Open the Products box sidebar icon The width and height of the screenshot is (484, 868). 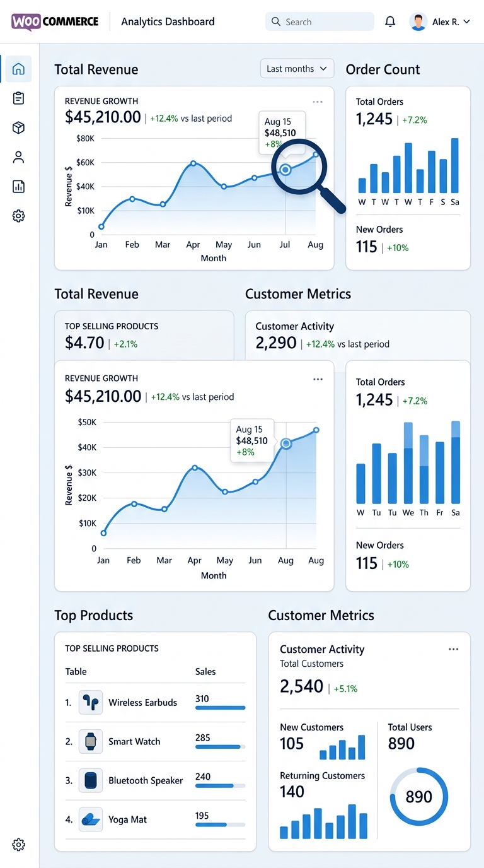click(18, 127)
